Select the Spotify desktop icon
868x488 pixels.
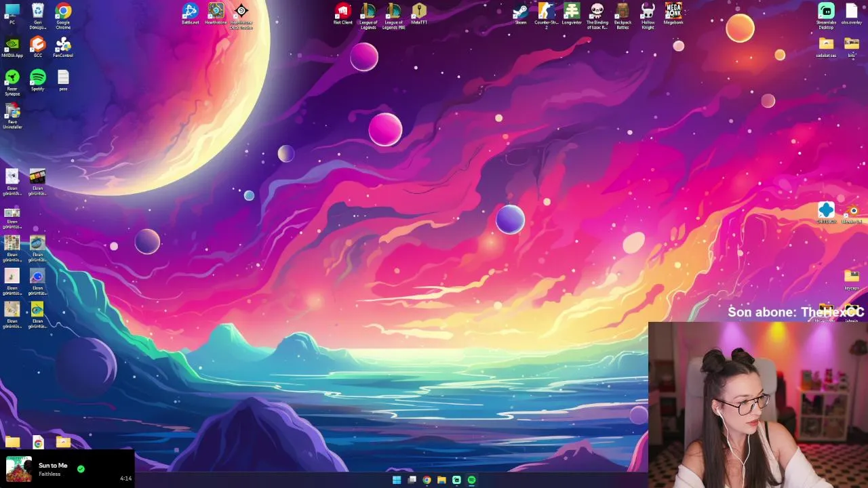[x=38, y=80]
